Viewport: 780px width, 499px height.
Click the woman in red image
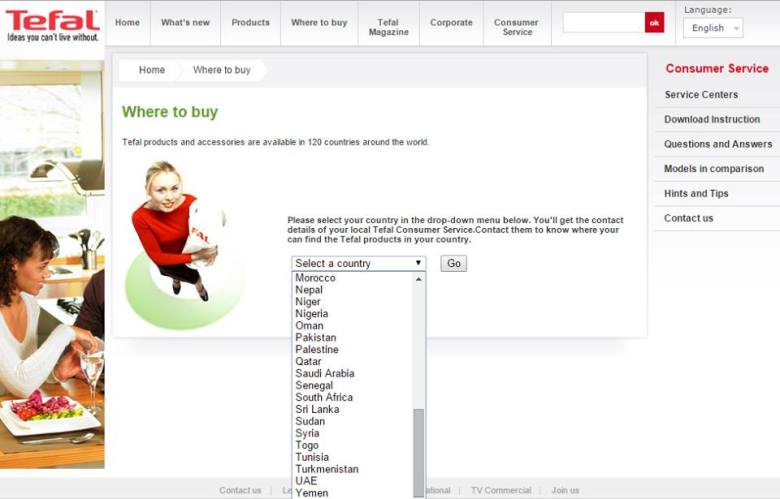tap(184, 244)
